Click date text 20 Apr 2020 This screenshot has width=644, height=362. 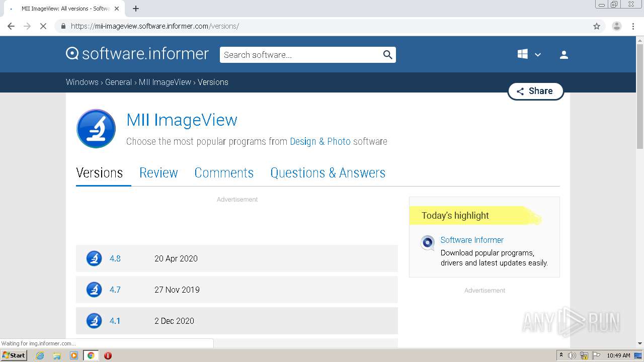(176, 258)
